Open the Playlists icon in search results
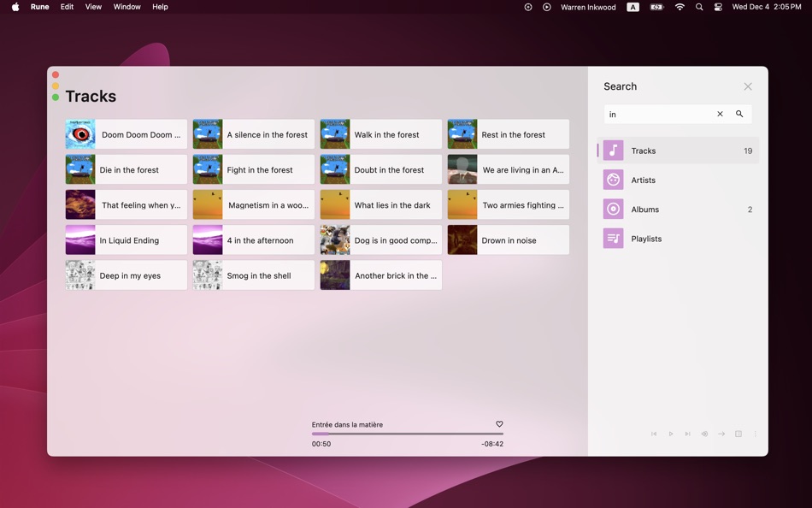 click(x=612, y=239)
